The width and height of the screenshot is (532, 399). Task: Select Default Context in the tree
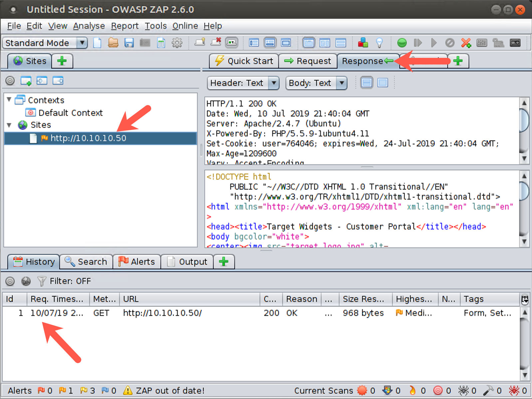64,113
